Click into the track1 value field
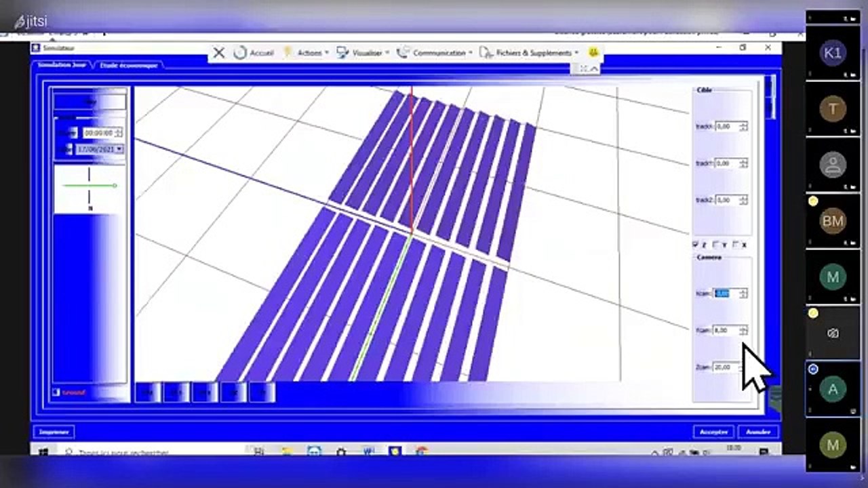This screenshot has height=488, width=868. click(727, 163)
